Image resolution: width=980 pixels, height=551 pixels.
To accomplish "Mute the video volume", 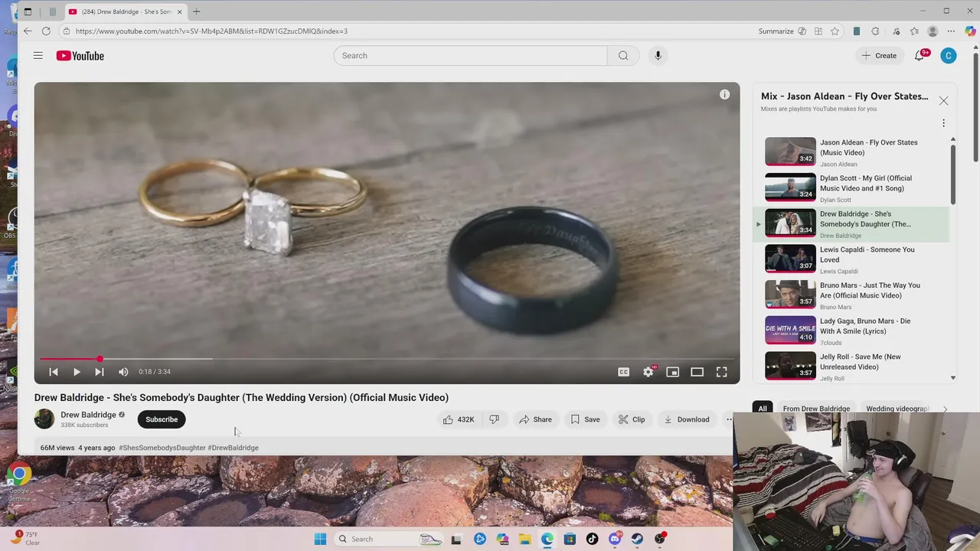I will [123, 371].
